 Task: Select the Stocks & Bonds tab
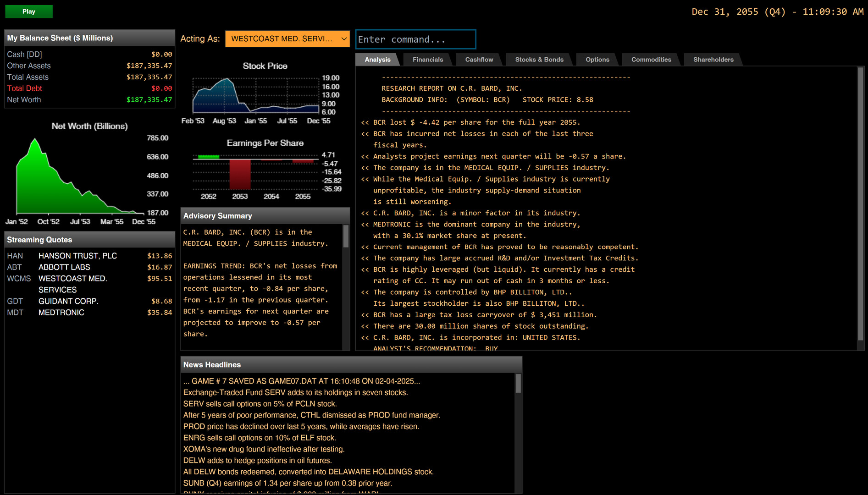click(539, 60)
